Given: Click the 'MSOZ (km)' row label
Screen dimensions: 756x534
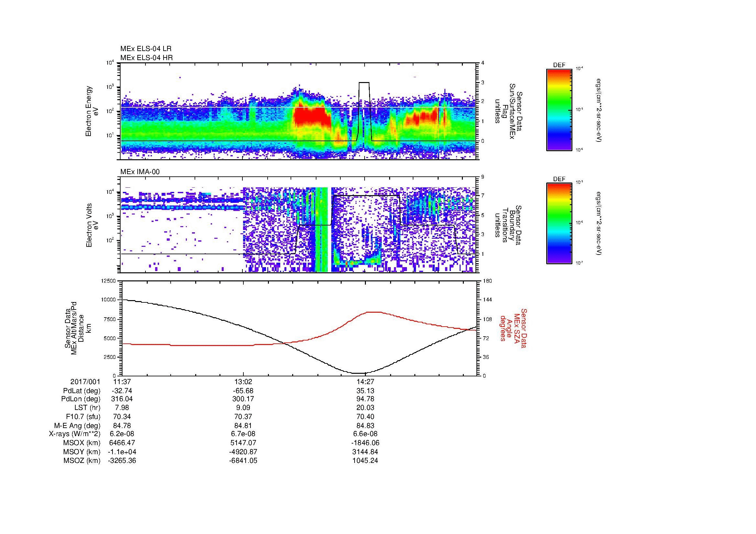Looking at the screenshot, I should pyautogui.click(x=82, y=461).
